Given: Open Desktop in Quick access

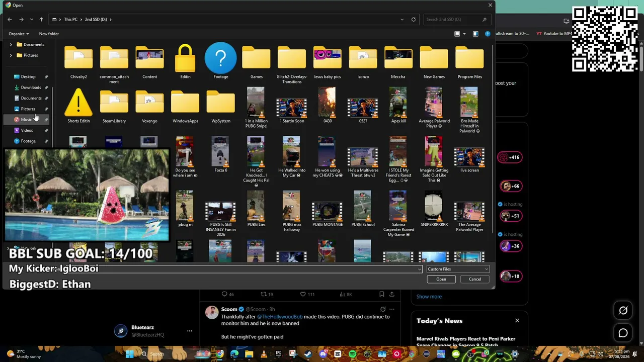Looking at the screenshot, I should click(x=28, y=77).
